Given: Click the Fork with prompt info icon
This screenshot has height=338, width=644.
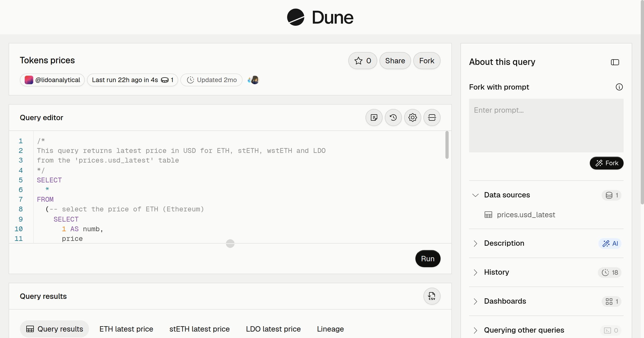Looking at the screenshot, I should pyautogui.click(x=619, y=87).
